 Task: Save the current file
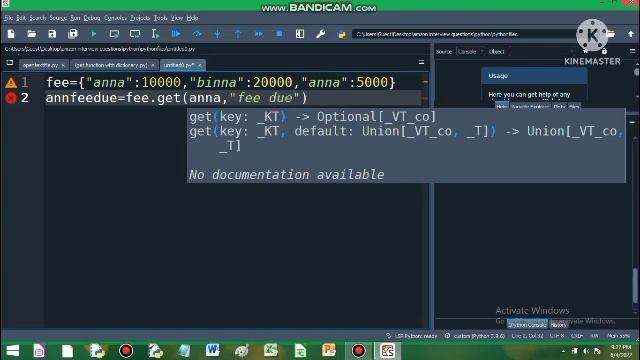52,34
